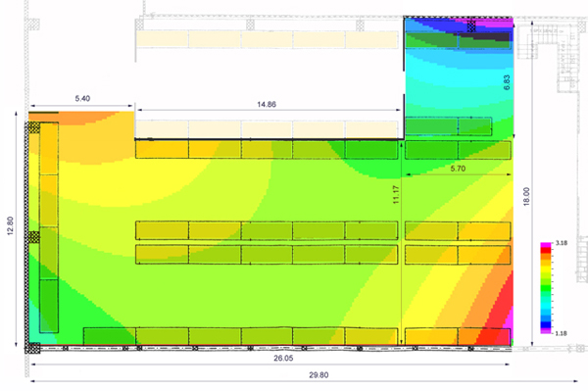Select the 12.80 vertical dimension label

pos(10,226)
